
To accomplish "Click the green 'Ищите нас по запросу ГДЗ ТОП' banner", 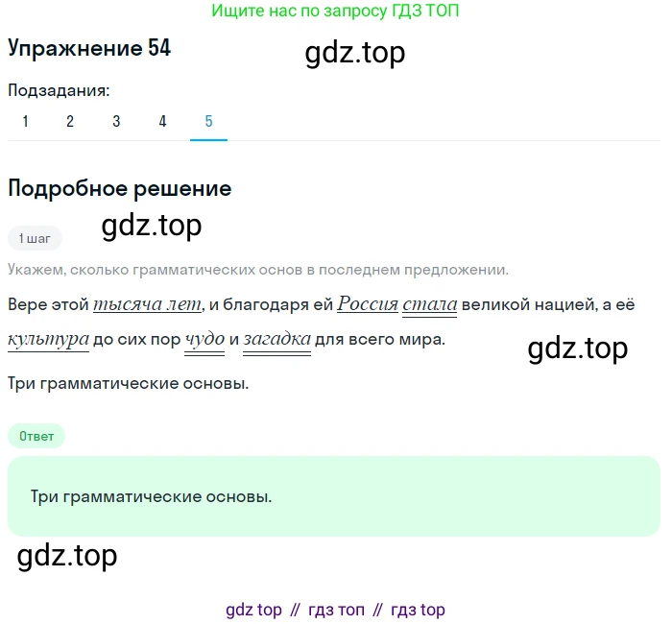I will click(335, 11).
